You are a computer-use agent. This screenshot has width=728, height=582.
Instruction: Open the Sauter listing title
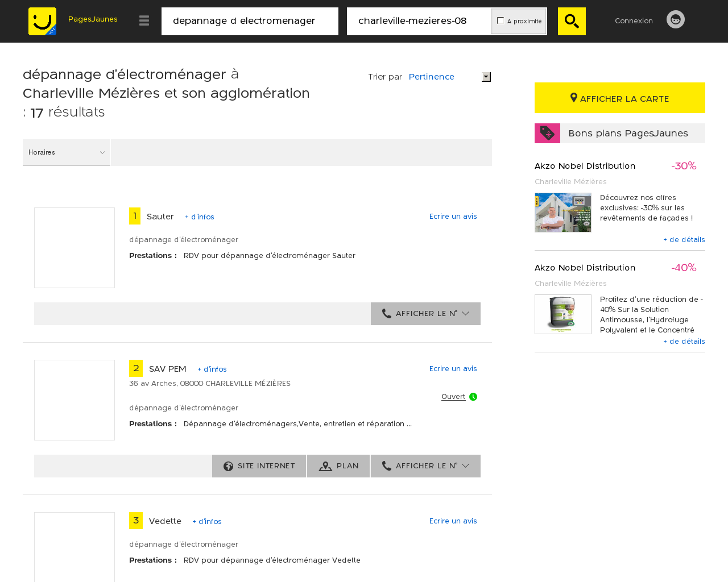point(160,217)
